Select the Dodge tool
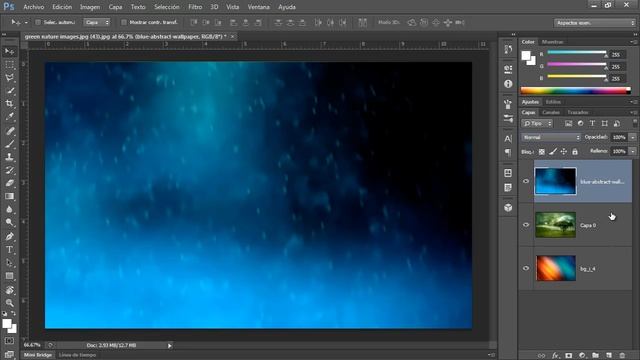Screen dimensions: 640x360 tap(9, 222)
